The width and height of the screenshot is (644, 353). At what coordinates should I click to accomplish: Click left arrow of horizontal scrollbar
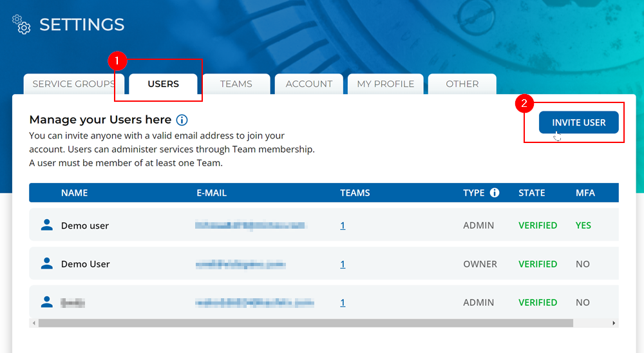33,323
